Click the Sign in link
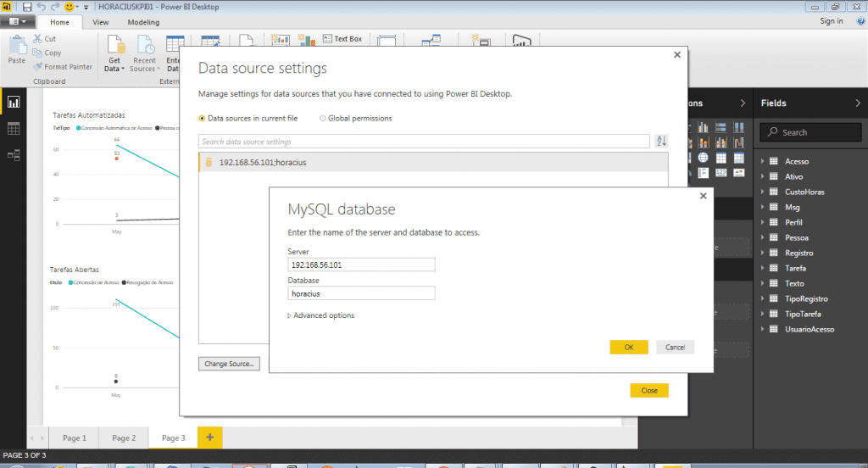 click(832, 21)
